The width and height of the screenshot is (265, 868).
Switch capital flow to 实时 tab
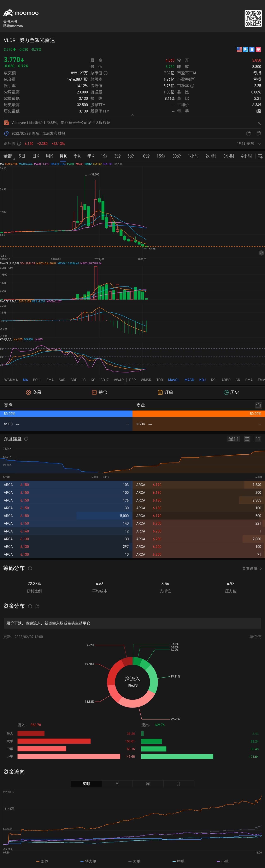pos(86,784)
